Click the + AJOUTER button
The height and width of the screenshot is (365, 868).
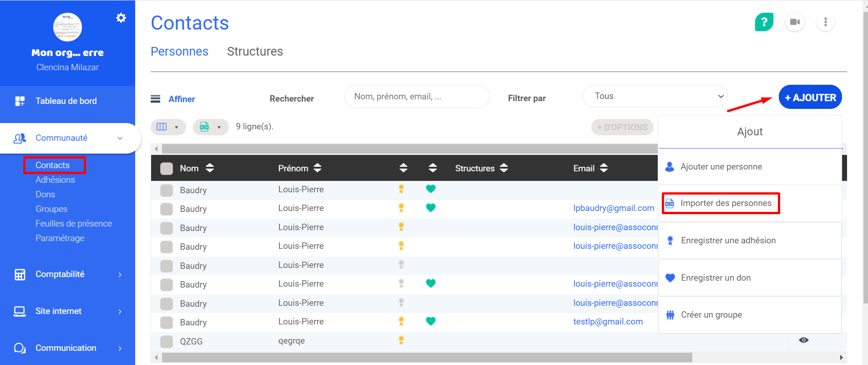(x=810, y=97)
